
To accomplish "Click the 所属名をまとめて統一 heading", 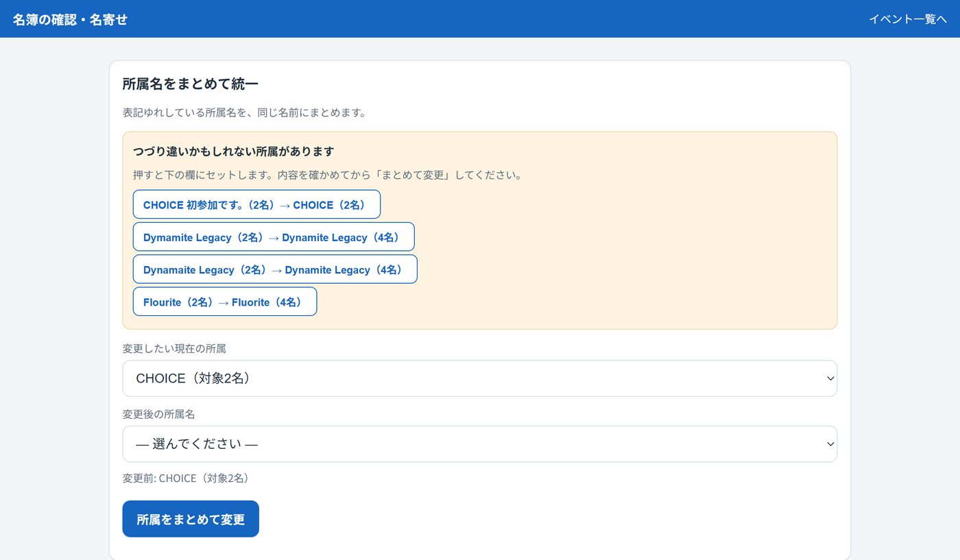I will point(191,84).
